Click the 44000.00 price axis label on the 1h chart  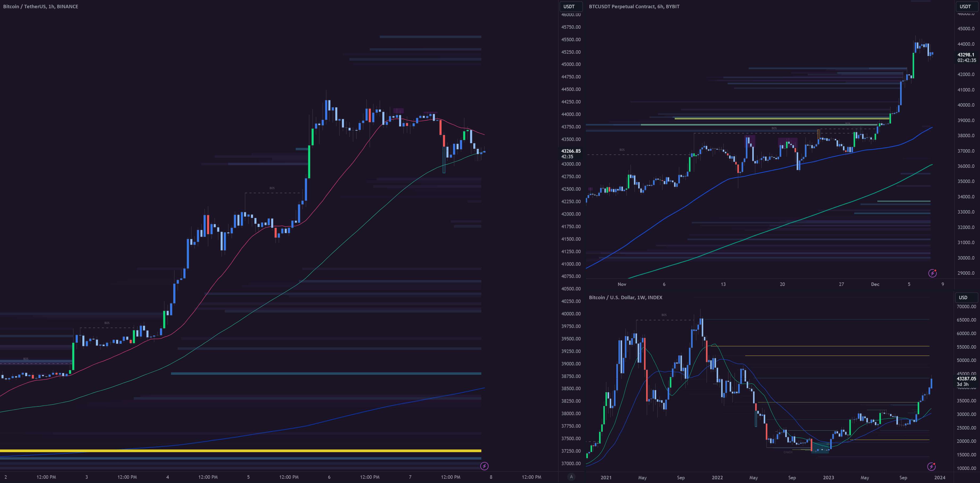[571, 114]
